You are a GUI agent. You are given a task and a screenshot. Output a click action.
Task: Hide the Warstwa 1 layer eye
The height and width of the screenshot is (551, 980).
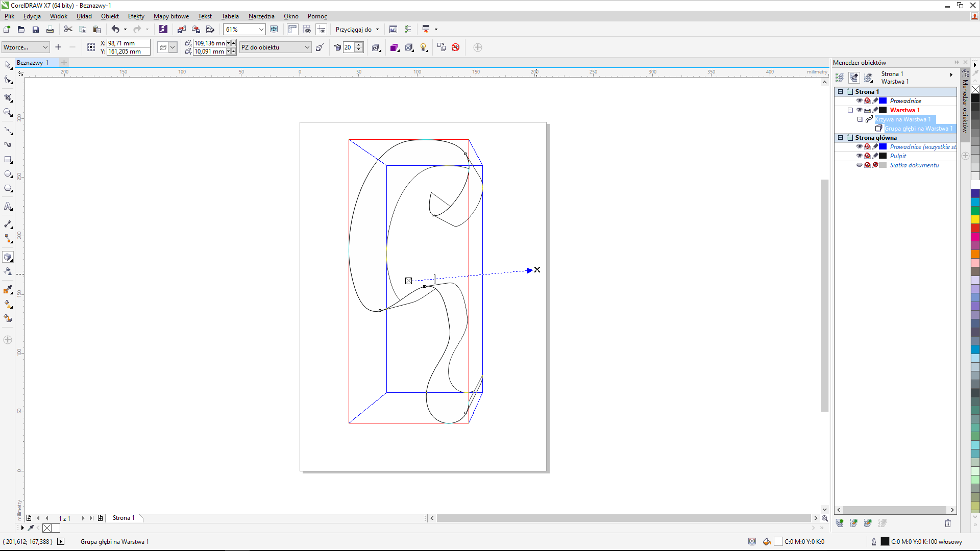[859, 110]
